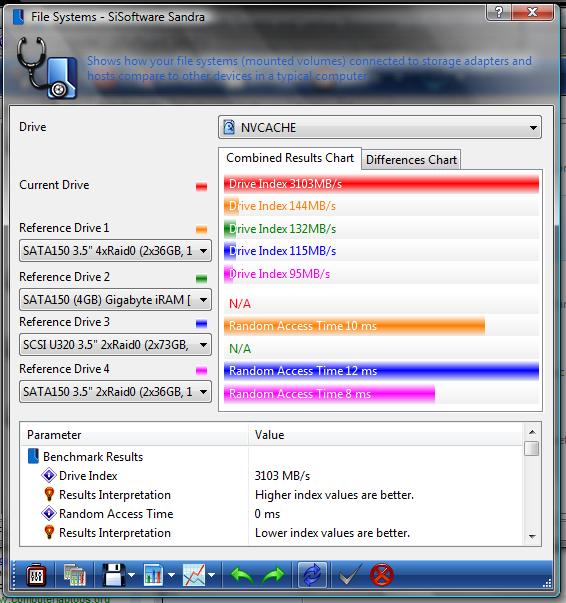
Task: Click the results list scroll up arrow
Action: tap(532, 432)
